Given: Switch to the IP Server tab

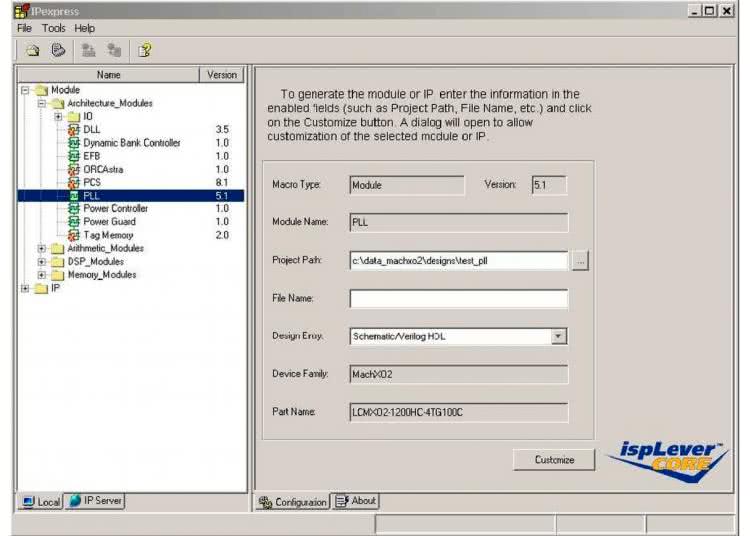Looking at the screenshot, I should coord(95,501).
